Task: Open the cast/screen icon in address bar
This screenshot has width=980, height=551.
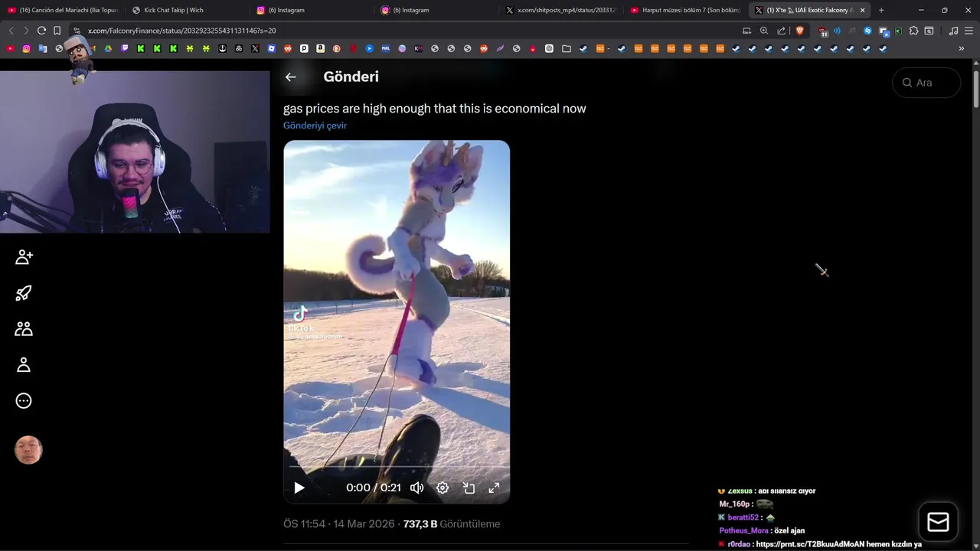Action: click(746, 31)
